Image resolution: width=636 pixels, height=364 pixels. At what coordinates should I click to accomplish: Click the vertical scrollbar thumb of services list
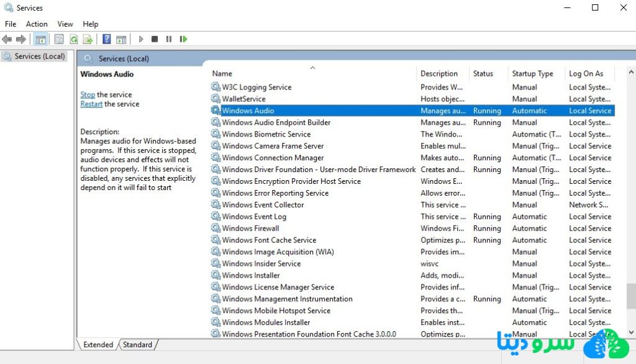click(x=631, y=296)
